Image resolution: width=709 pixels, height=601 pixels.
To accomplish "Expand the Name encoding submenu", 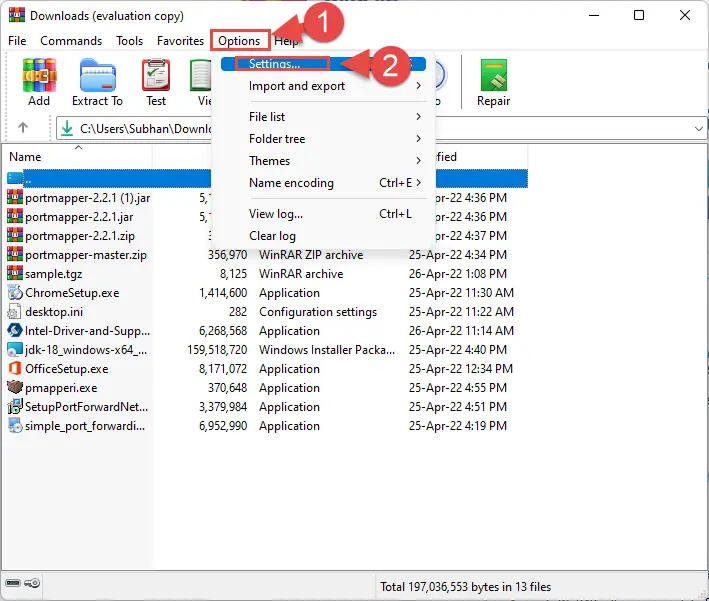I will pyautogui.click(x=419, y=182).
